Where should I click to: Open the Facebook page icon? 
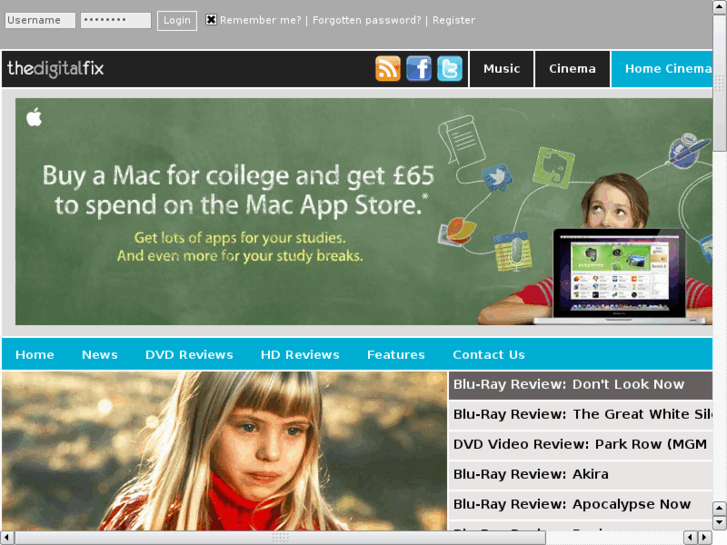coord(419,69)
